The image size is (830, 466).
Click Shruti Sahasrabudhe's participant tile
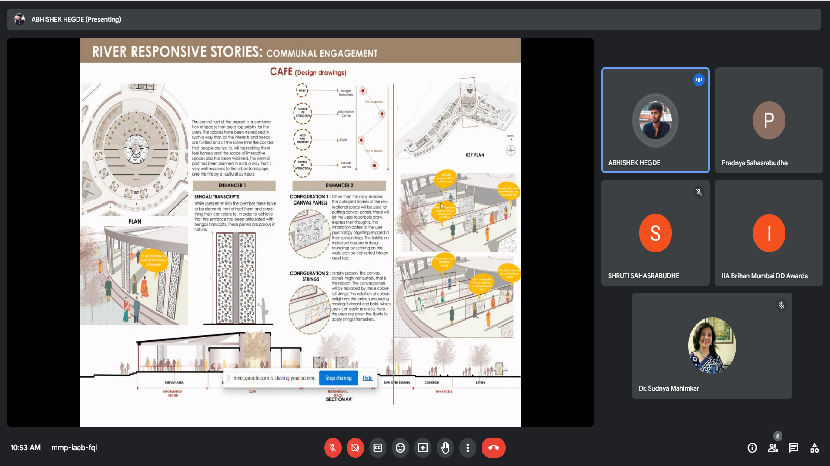(655, 231)
